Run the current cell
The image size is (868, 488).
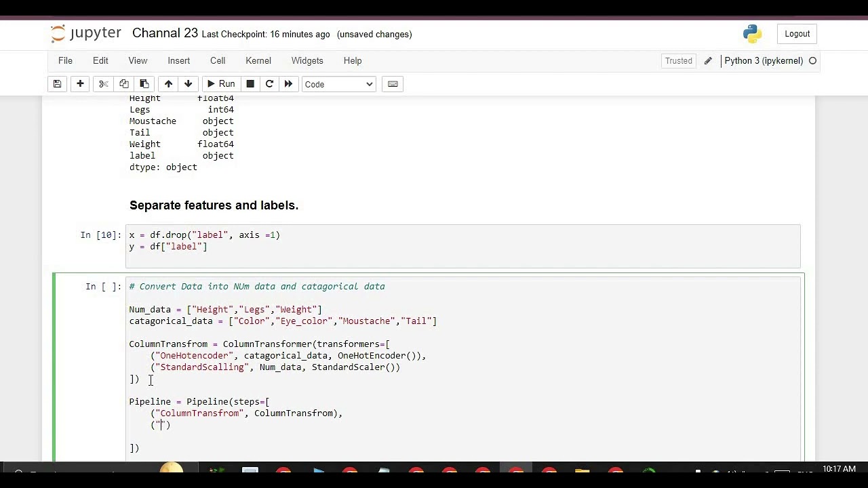[x=220, y=84]
